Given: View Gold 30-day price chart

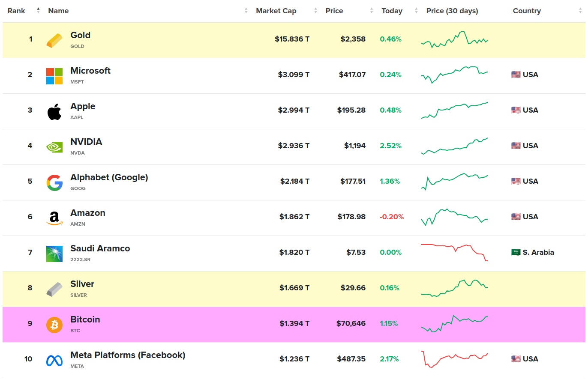Looking at the screenshot, I should 454,39.
